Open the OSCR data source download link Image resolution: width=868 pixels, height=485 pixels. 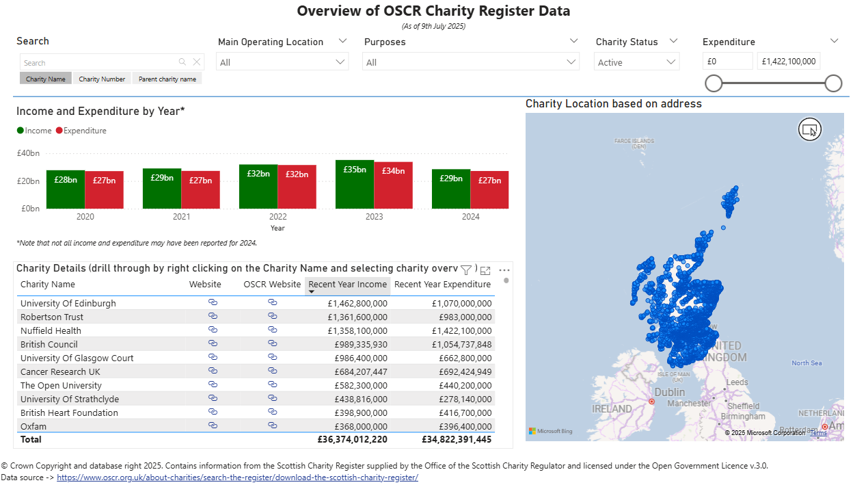237,477
